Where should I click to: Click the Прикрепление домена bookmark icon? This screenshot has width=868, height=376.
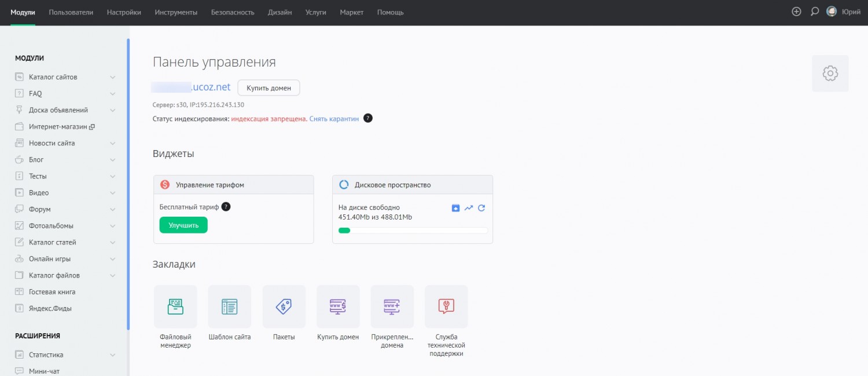coord(392,306)
